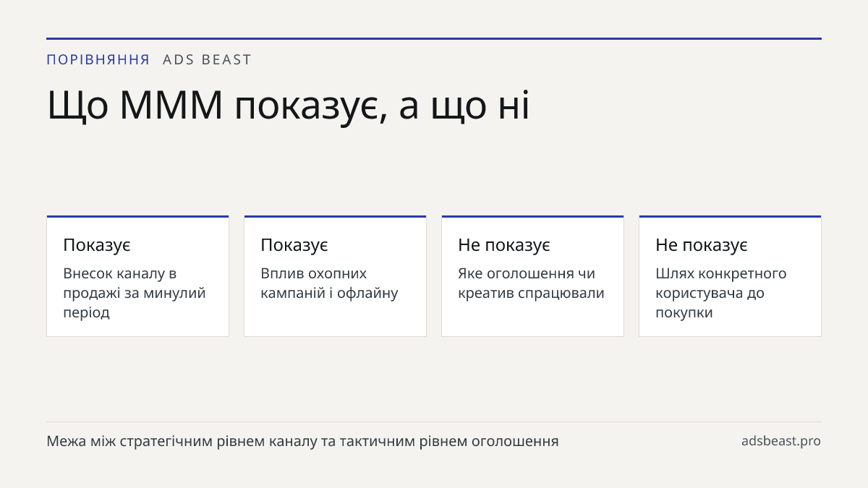Click 'Показує' title above 'Внесок каналу'
Viewport: 868px width, 488px height.
click(x=97, y=245)
